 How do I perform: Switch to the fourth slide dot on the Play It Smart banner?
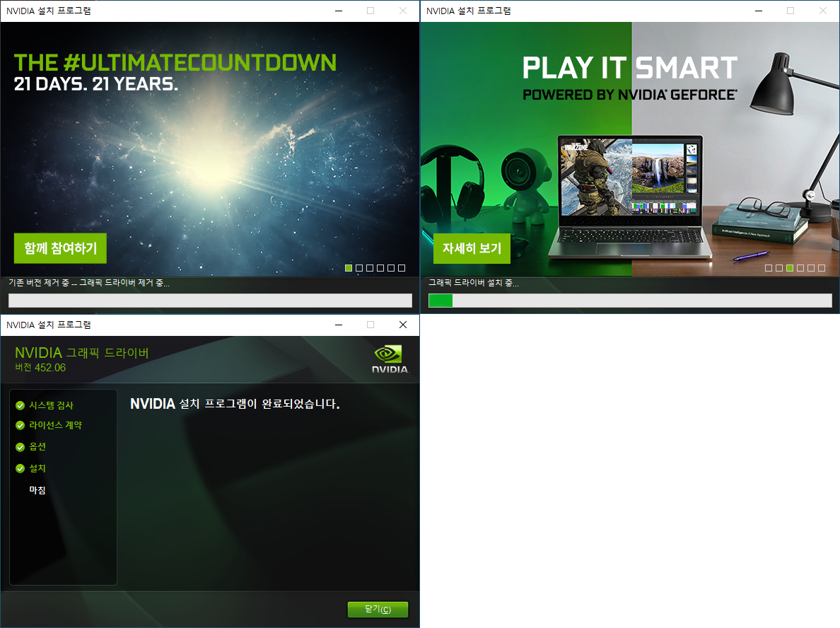800,268
